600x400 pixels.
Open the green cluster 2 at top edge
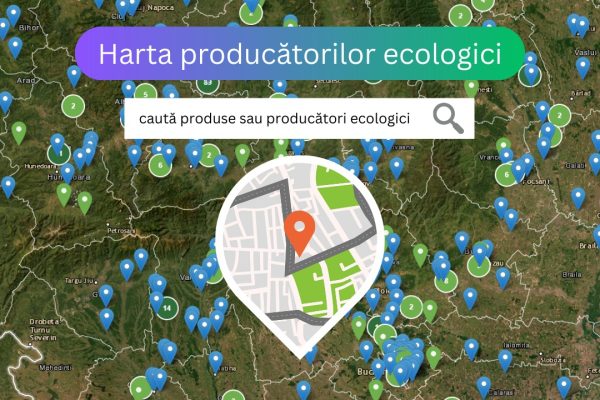click(460, 15)
